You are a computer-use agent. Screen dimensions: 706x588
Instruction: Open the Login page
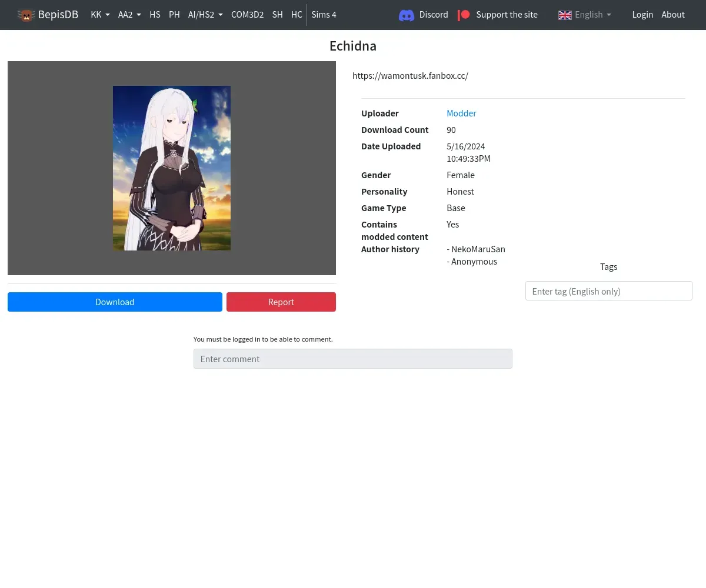[x=642, y=15]
